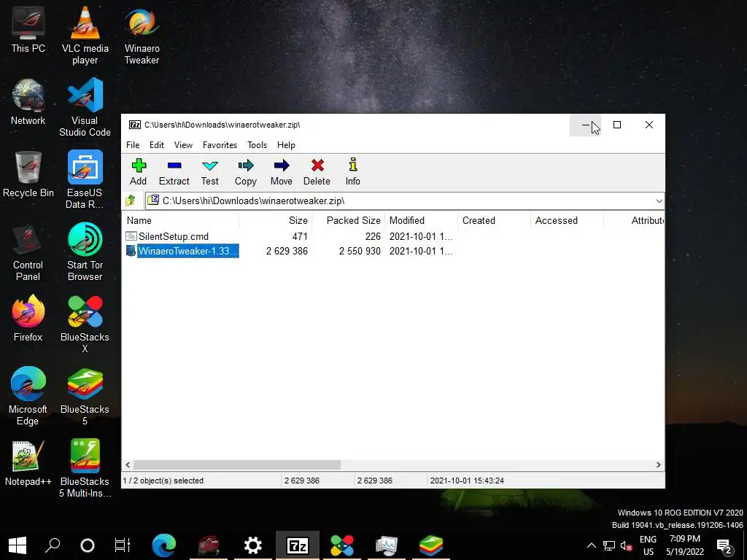Click scrollbar left arrow in file list
Image resolution: width=747 pixels, height=560 pixels.
tap(128, 464)
